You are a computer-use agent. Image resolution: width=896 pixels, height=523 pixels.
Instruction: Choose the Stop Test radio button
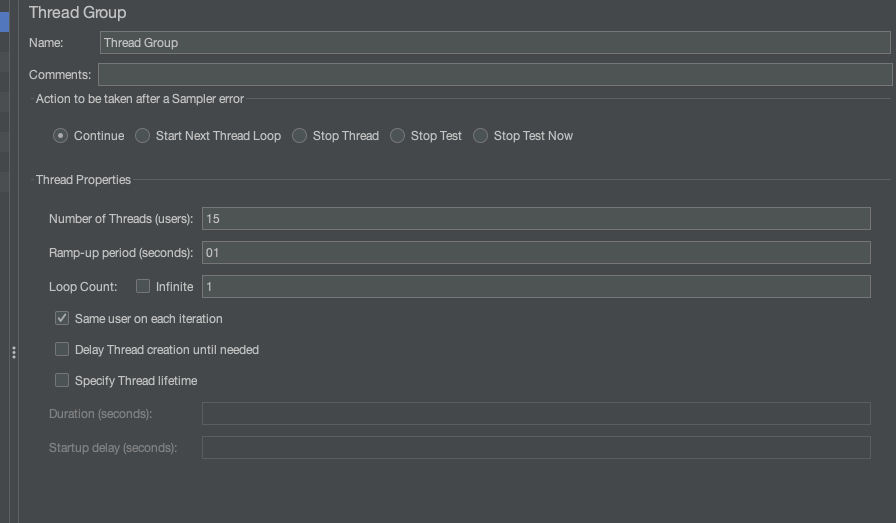(397, 136)
